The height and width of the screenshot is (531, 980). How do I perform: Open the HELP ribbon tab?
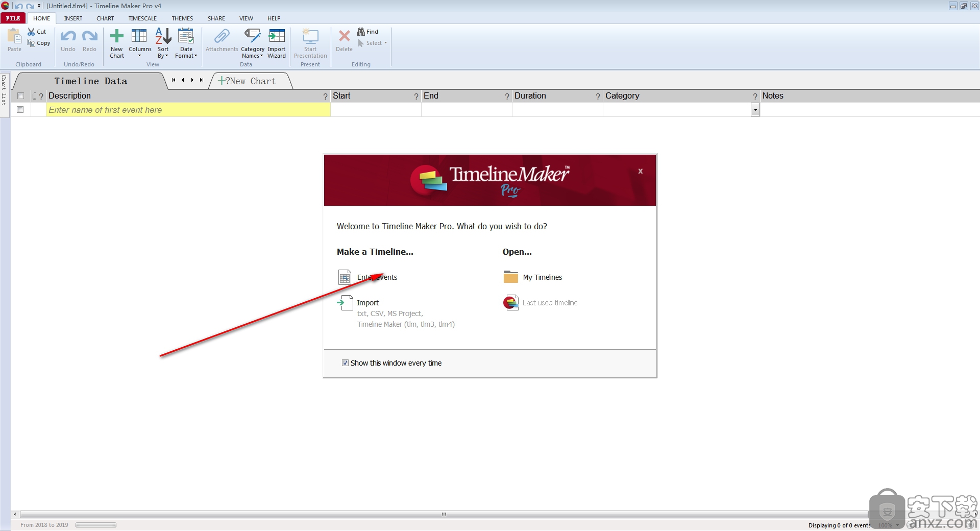tap(274, 18)
